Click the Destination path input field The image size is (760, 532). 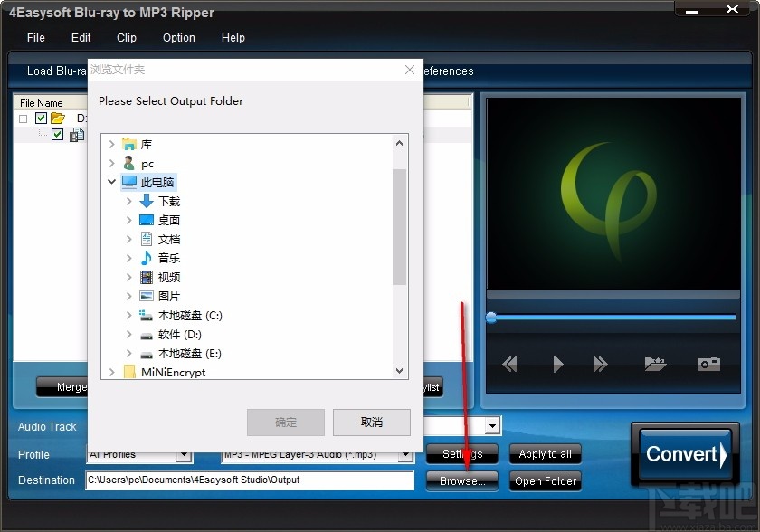[x=249, y=481]
